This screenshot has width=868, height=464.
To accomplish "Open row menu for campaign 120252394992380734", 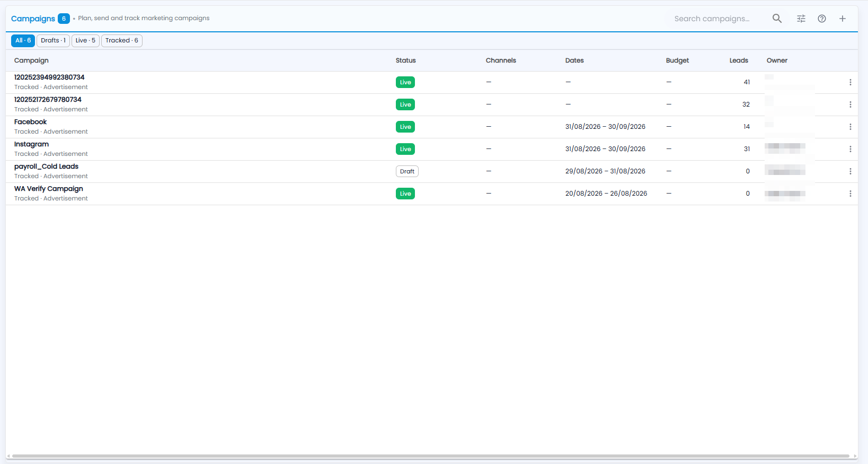I will point(851,82).
